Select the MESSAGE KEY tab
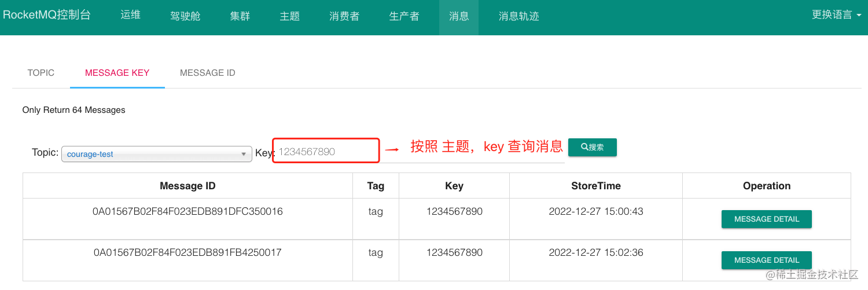The width and height of the screenshot is (868, 290). tap(117, 73)
